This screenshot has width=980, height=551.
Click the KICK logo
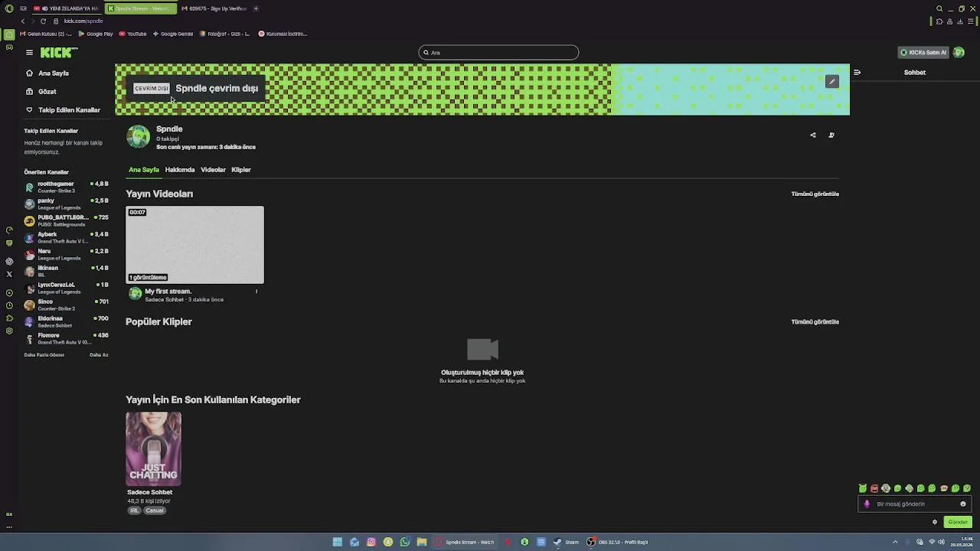click(x=59, y=52)
